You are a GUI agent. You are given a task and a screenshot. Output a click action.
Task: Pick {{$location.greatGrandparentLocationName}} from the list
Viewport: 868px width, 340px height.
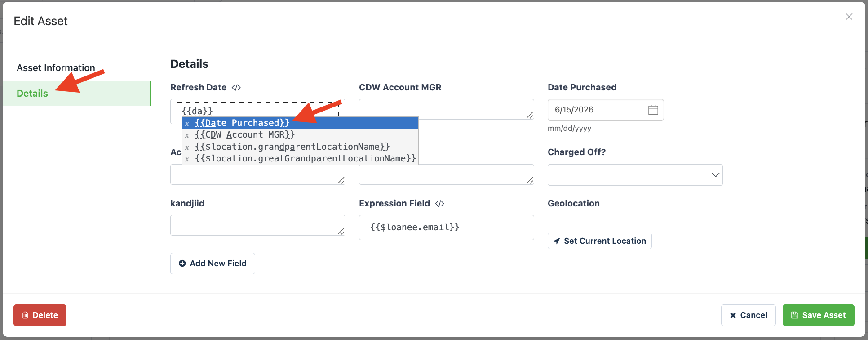(300, 158)
